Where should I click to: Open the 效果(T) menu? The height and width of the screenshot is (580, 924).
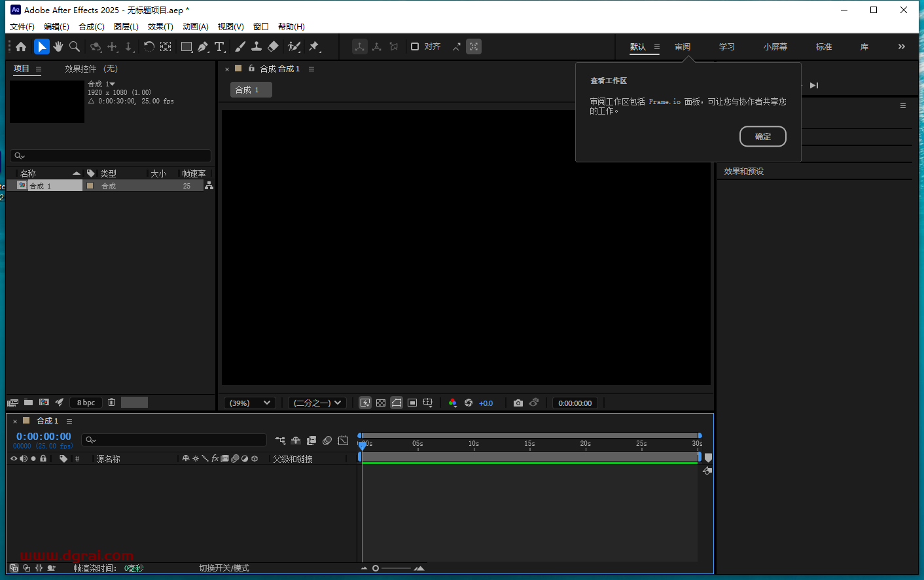point(160,27)
